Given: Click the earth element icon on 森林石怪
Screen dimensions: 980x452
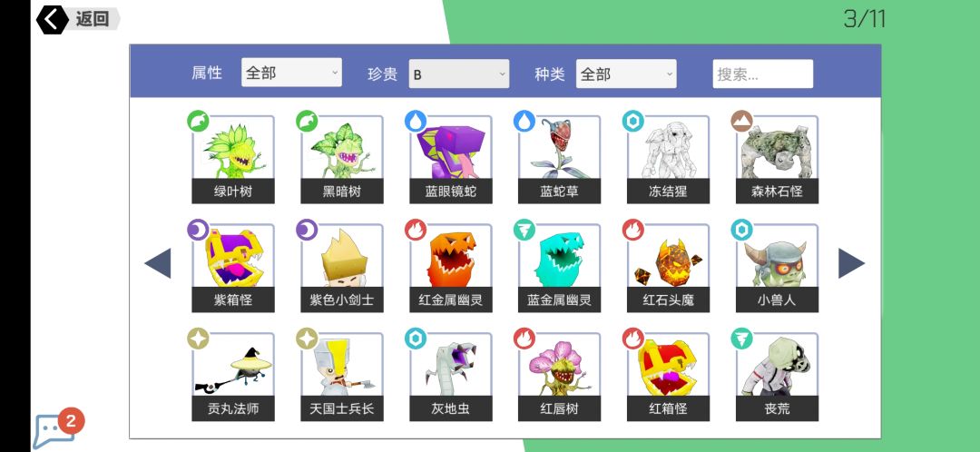Looking at the screenshot, I should 742,121.
